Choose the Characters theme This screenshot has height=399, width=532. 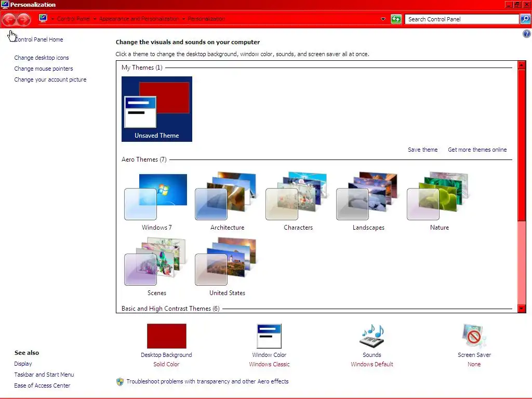click(x=298, y=202)
